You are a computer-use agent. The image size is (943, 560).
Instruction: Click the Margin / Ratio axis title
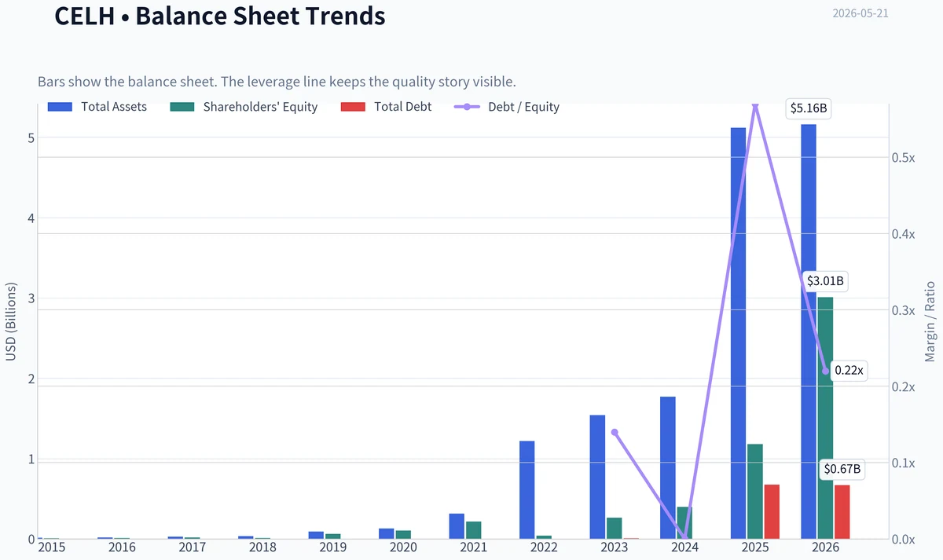930,321
